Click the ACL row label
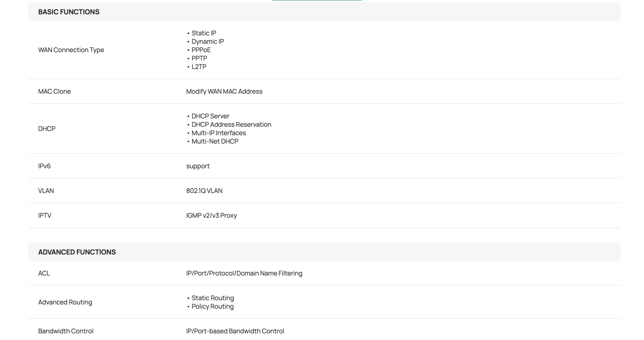The height and width of the screenshot is (340, 644). tap(44, 273)
